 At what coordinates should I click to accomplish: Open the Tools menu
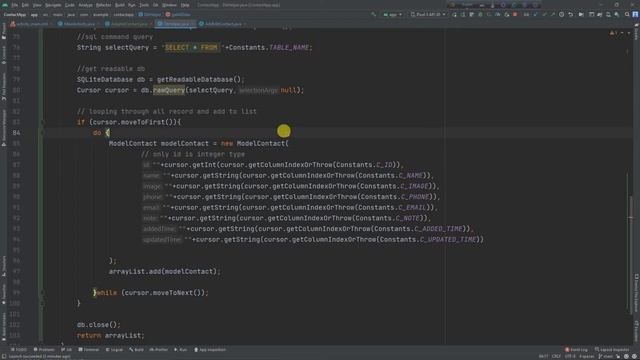[x=144, y=5]
